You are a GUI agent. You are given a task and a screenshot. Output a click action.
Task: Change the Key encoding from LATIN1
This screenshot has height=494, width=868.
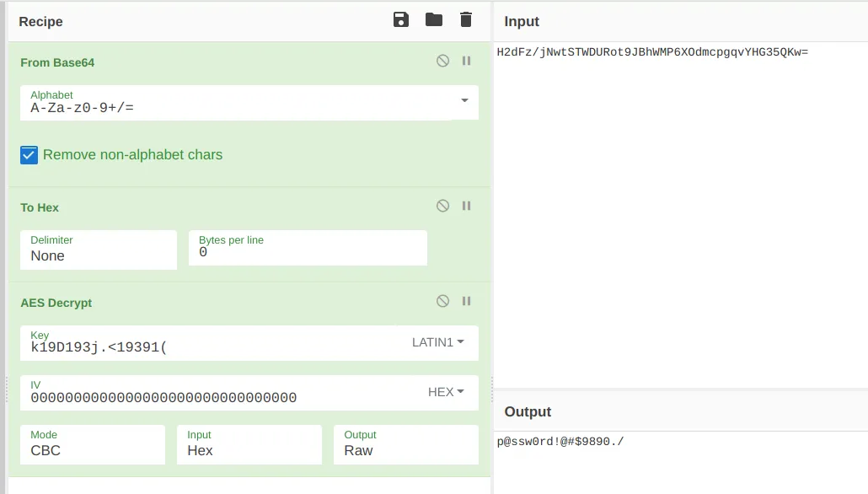click(x=438, y=342)
